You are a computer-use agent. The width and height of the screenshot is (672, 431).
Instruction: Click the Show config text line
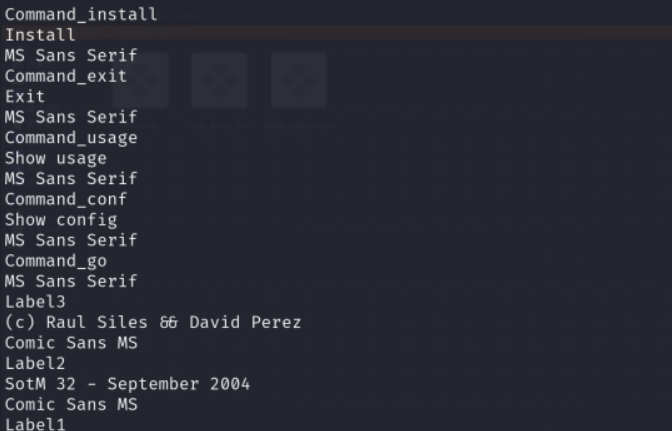(x=61, y=220)
